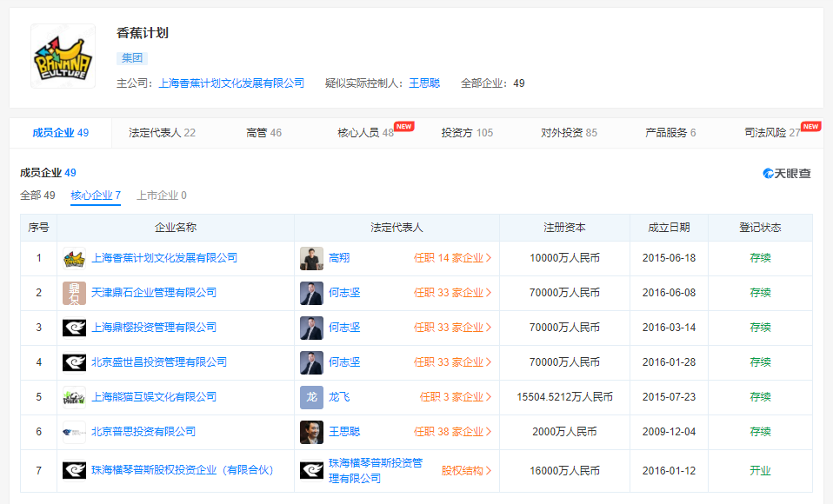Expand 任职 3 家企业 for 龙飞
833x504 pixels.
click(456, 397)
